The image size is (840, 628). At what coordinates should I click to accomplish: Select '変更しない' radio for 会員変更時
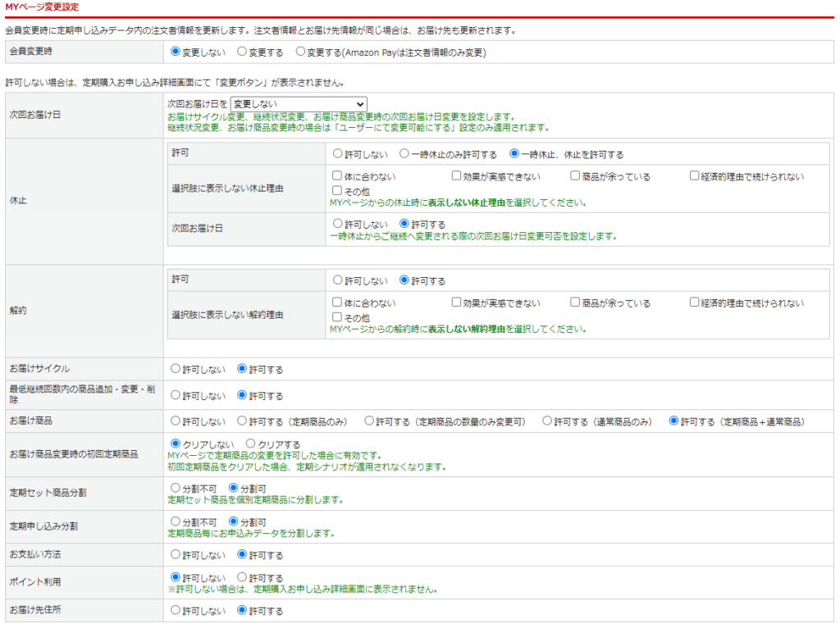pos(175,52)
